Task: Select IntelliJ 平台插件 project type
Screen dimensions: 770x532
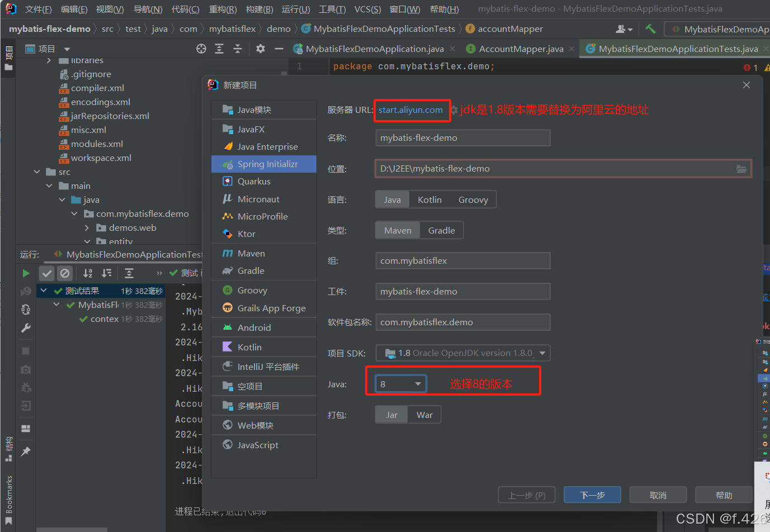Action: [264, 367]
